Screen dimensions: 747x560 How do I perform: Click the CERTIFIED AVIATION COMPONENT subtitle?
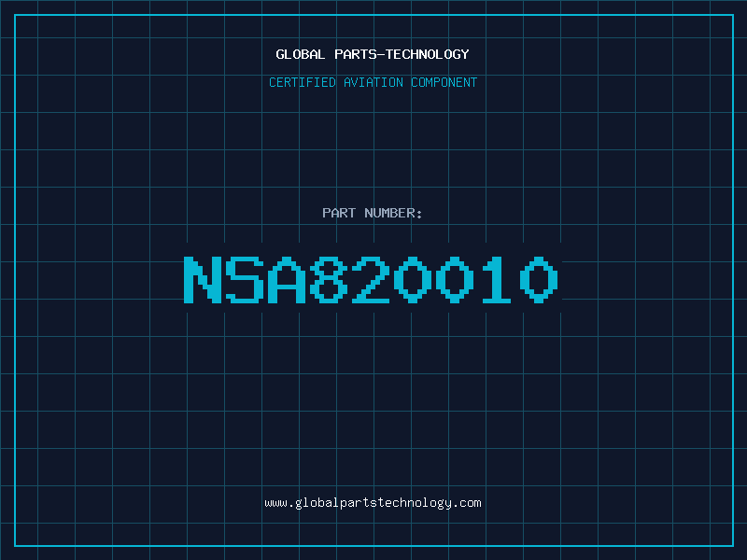click(x=373, y=82)
